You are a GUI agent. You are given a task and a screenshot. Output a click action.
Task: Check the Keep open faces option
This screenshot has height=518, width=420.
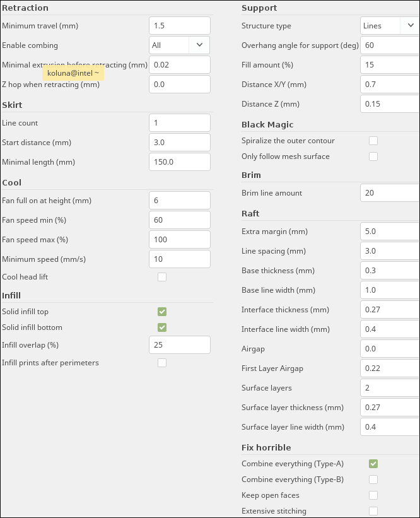click(373, 495)
